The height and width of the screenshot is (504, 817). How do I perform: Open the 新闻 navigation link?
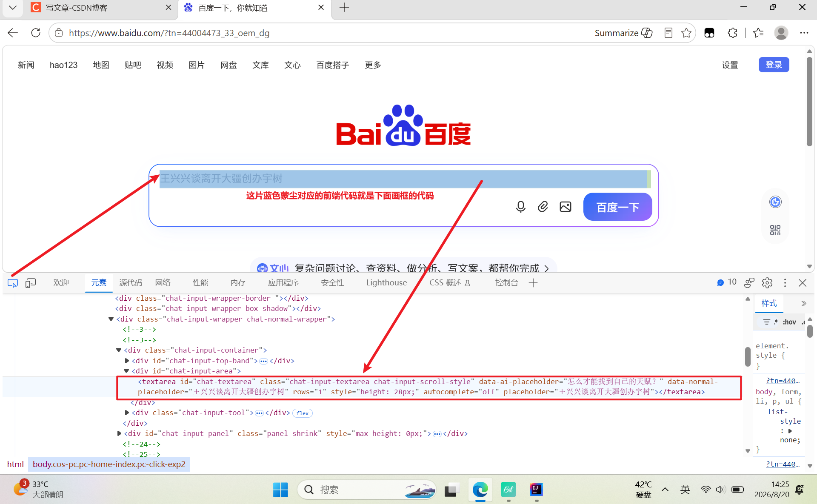click(26, 65)
